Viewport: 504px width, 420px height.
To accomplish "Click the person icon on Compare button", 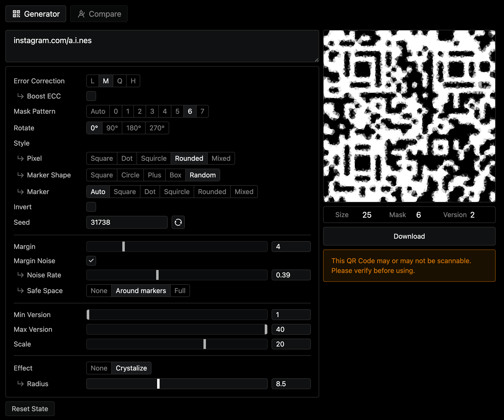I will tap(81, 14).
